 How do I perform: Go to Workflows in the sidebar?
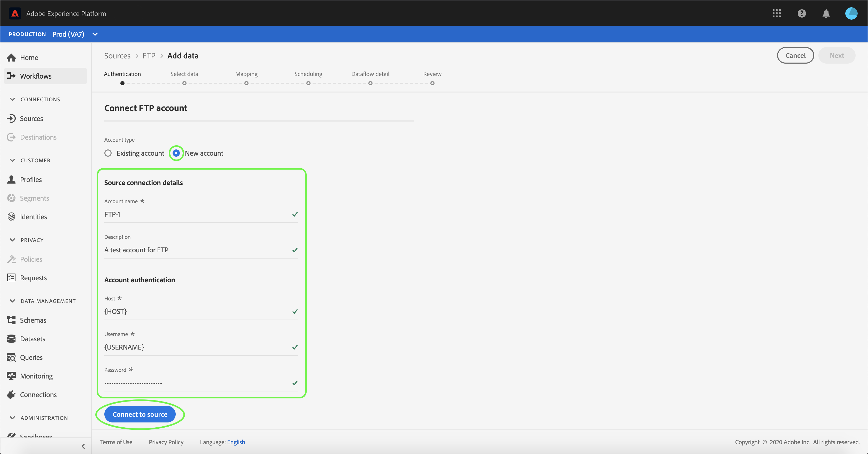(x=36, y=76)
